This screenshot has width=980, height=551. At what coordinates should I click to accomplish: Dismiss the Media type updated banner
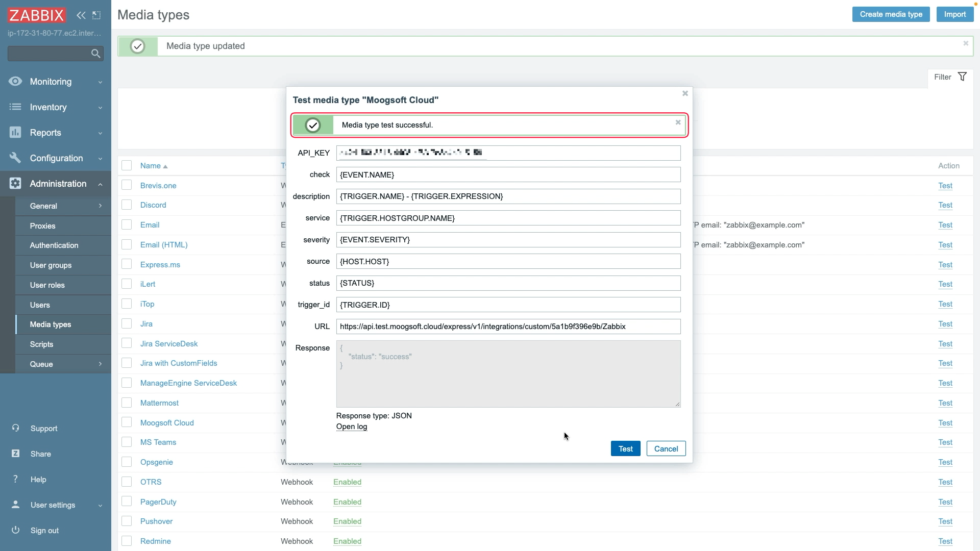[966, 43]
